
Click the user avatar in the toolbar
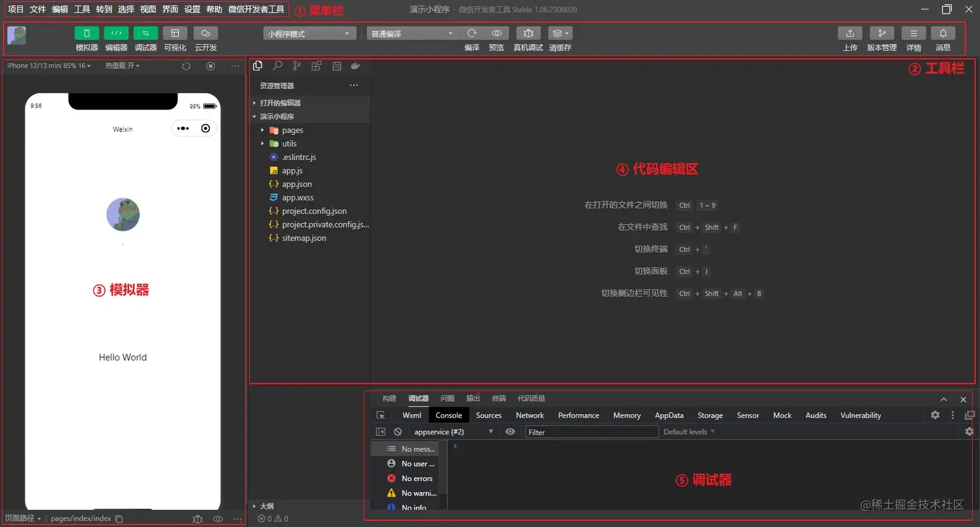tap(16, 36)
